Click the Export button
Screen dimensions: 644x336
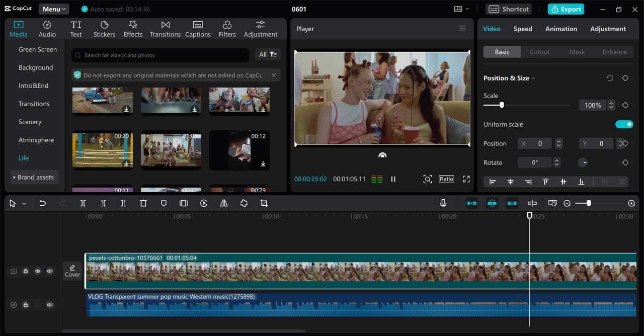566,9
